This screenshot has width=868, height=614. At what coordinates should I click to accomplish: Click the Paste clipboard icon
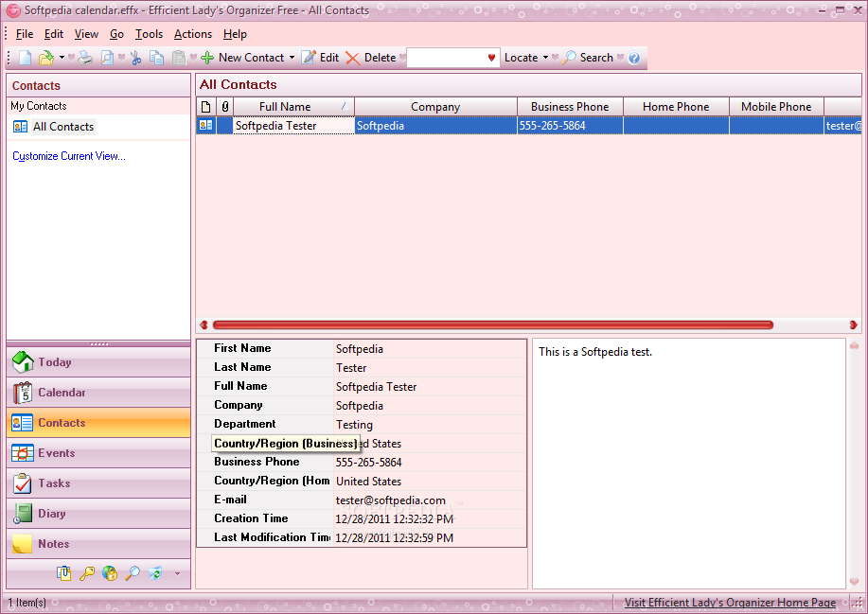pos(178,58)
